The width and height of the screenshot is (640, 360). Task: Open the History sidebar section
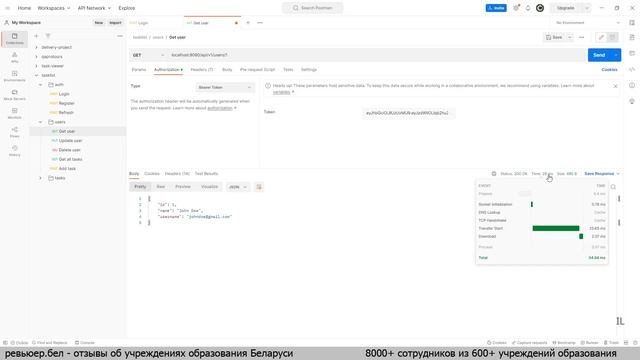(x=14, y=151)
